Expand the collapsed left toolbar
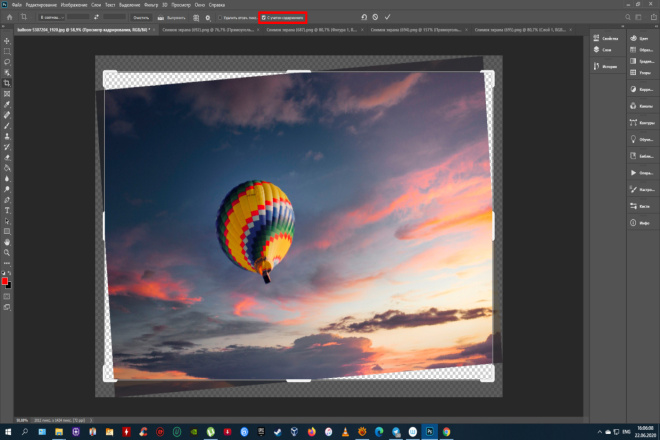Viewport: 660px width, 440px height. tap(3, 27)
